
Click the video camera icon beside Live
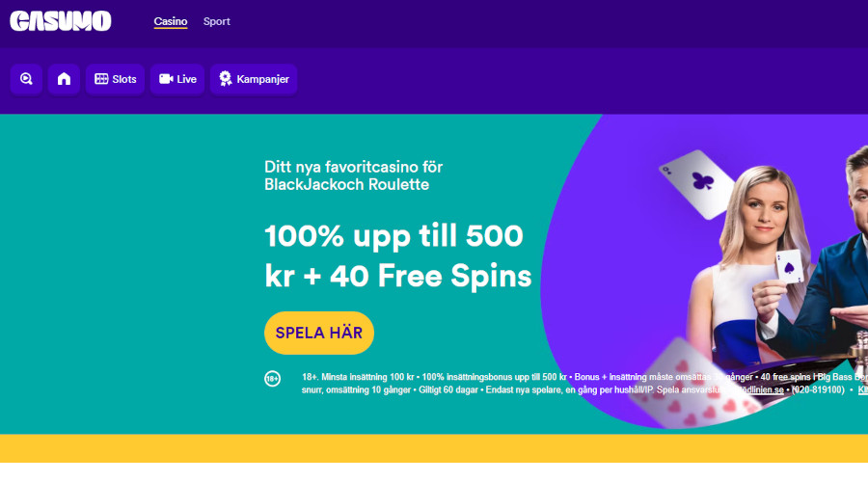pos(166,79)
